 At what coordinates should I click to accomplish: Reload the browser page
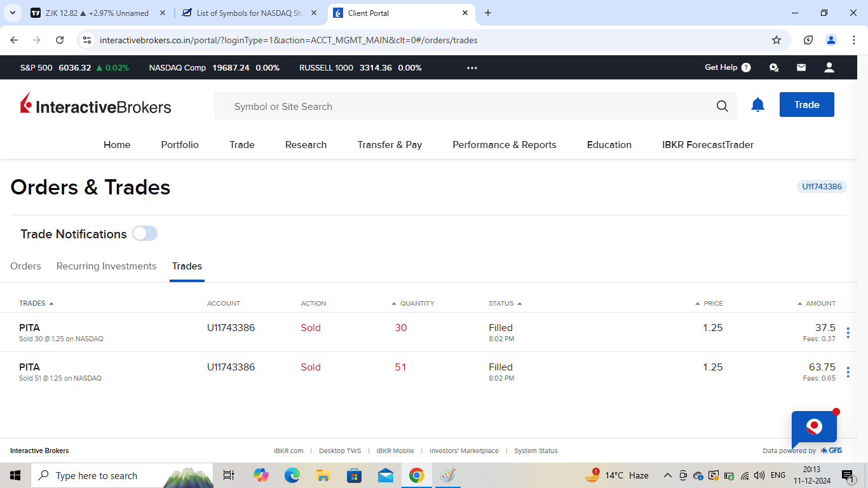pos(60,40)
